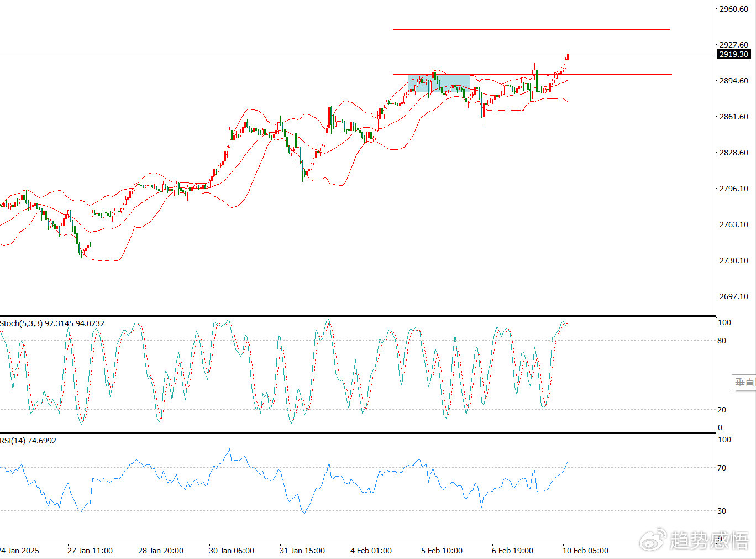Click the 2697.10 price axis label

click(733, 296)
